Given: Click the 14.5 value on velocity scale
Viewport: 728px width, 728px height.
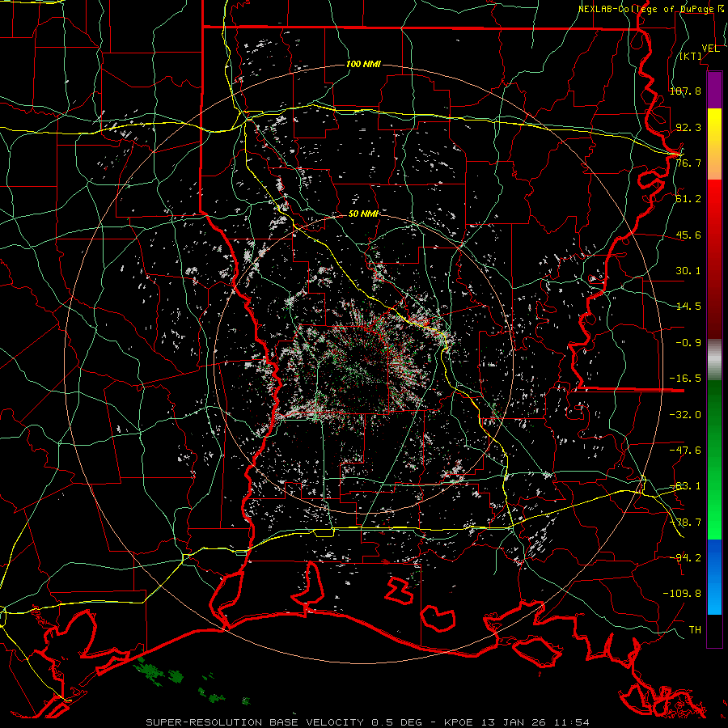Looking at the screenshot, I should click(688, 307).
